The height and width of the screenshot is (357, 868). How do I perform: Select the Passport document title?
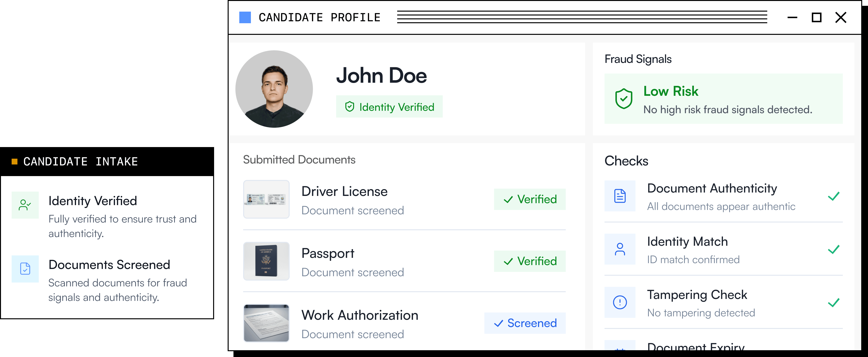coord(328,254)
